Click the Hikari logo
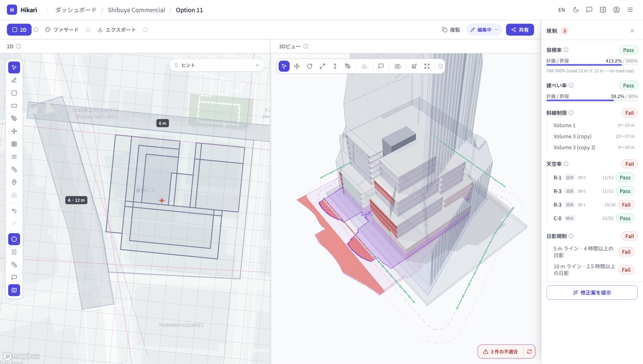 click(22, 10)
